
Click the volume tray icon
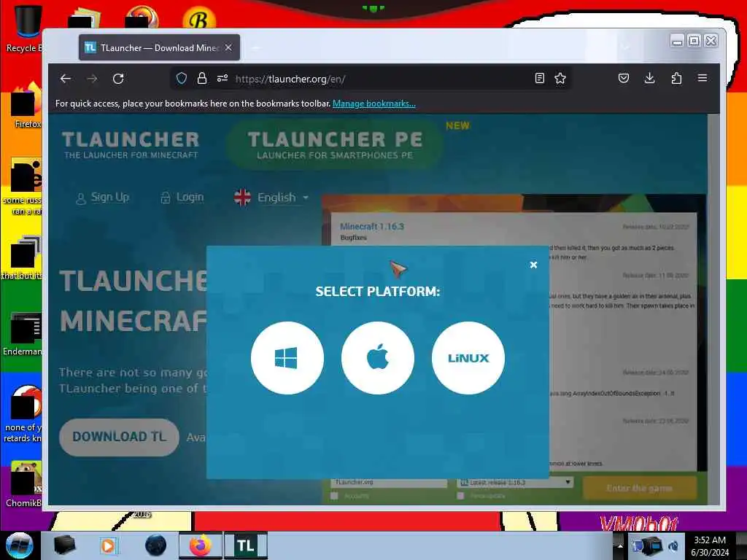[673, 545]
